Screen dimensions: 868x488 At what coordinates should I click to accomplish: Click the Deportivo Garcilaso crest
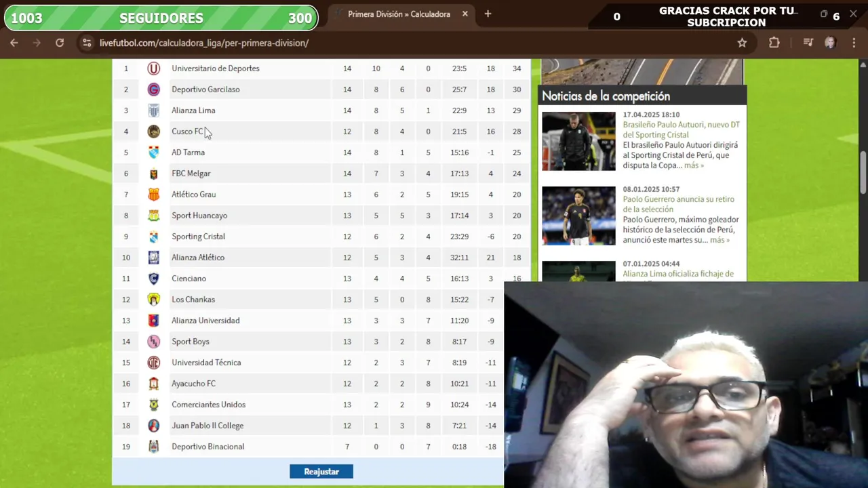tap(154, 89)
